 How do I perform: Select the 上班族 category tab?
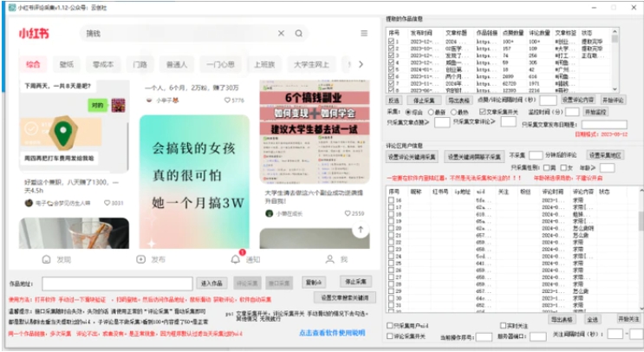tap(264, 64)
